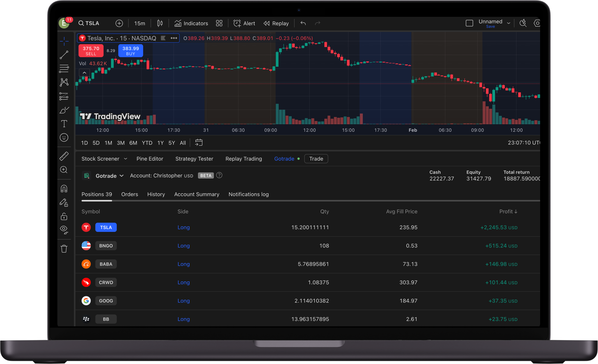Select the trend line drawing tool
This screenshot has width=598, height=364.
tap(64, 55)
